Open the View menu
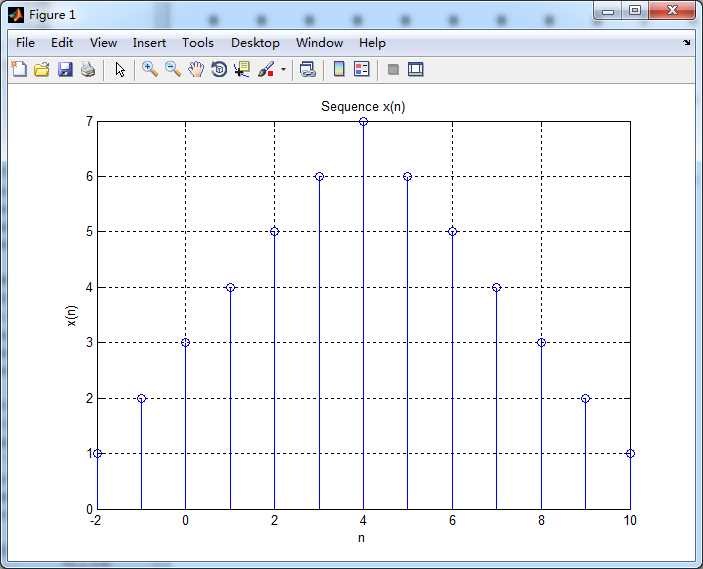This screenshot has width=703, height=569. [104, 43]
